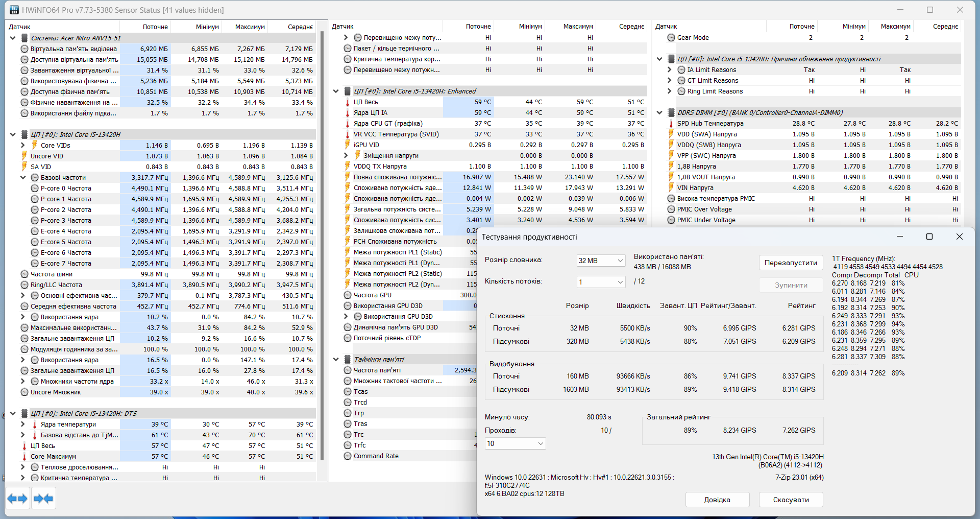Collapse the ЦП [#0]: Intel Core i5-13420H: DTS section

point(13,413)
